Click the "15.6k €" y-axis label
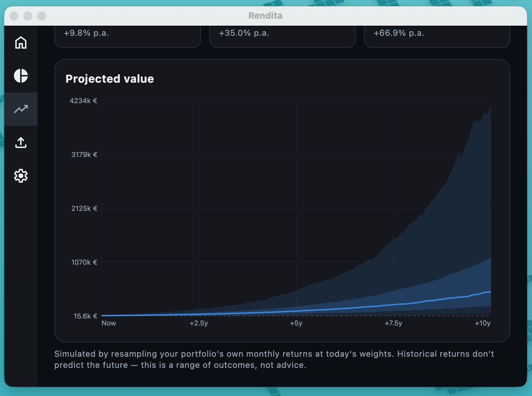Viewport: 532px width, 396px height. (x=85, y=316)
